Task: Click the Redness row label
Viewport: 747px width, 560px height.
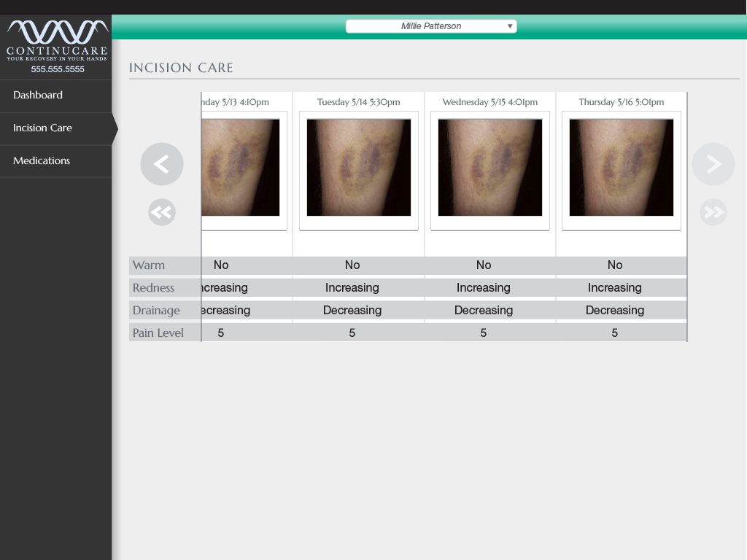Action: [153, 287]
